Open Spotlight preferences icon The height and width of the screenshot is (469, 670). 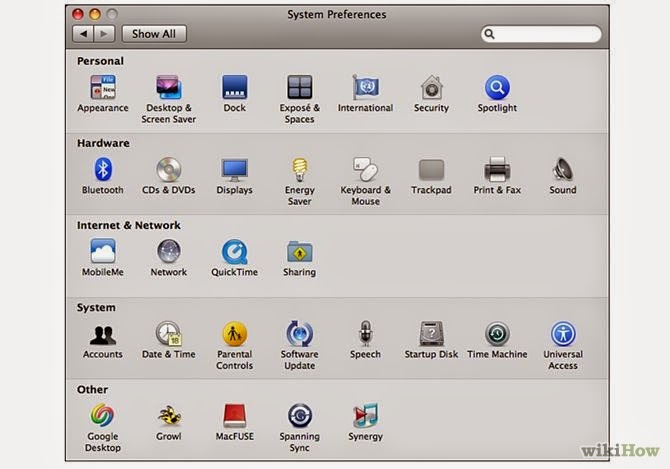[497, 87]
